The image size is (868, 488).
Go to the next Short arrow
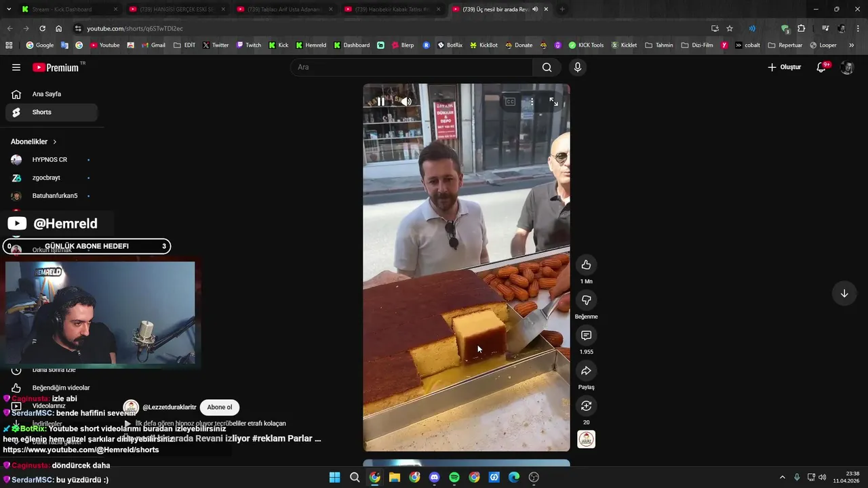(x=844, y=293)
